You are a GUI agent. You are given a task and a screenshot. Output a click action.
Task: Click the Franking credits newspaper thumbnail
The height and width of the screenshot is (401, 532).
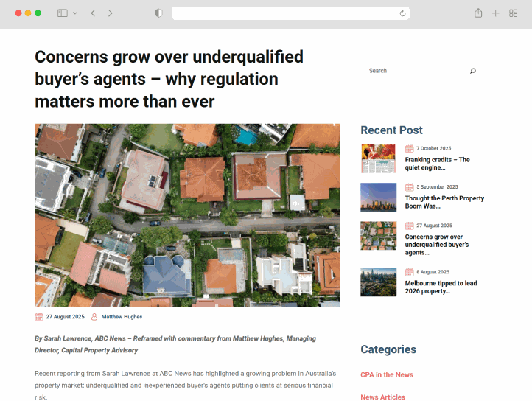click(x=378, y=158)
